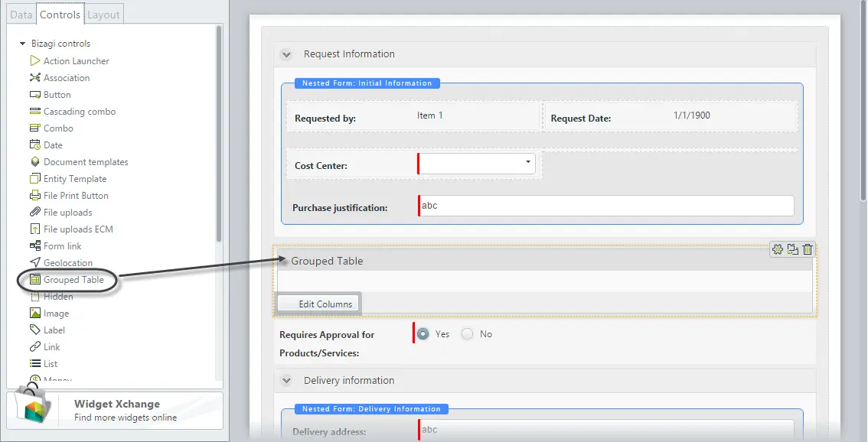The width and height of the screenshot is (868, 442).
Task: Click the icon between gear and trash
Action: [793, 249]
